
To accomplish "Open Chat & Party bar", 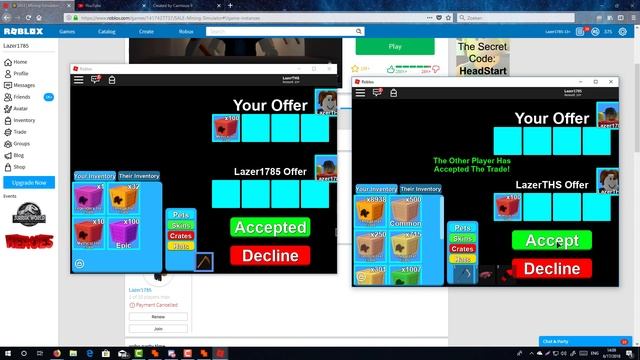I will pyautogui.click(x=585, y=342).
